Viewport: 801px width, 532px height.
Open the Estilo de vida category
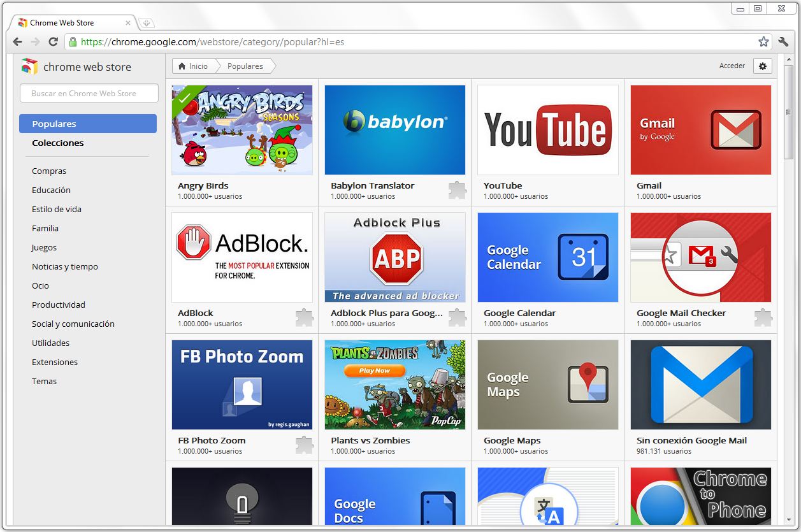click(57, 209)
